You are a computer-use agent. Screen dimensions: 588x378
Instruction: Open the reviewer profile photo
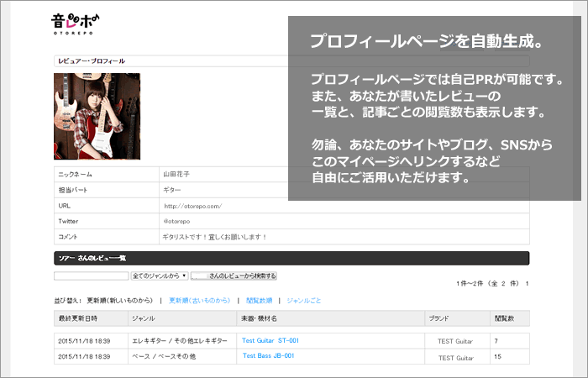point(97,116)
